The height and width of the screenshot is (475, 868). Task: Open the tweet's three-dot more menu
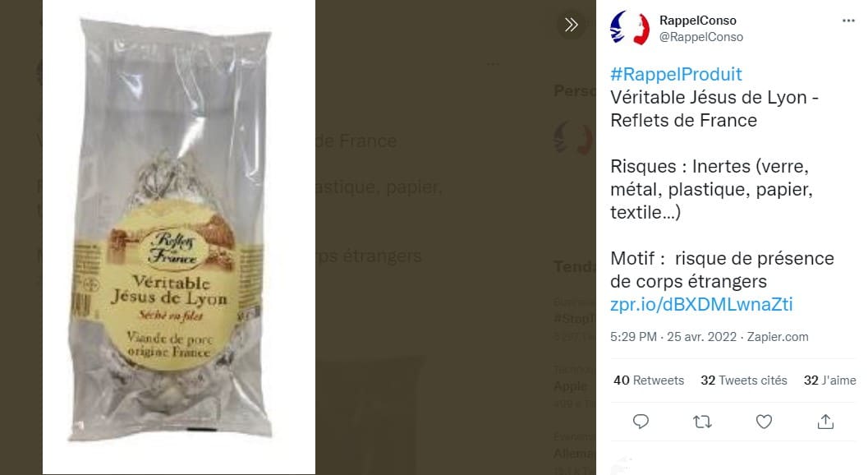[848, 21]
